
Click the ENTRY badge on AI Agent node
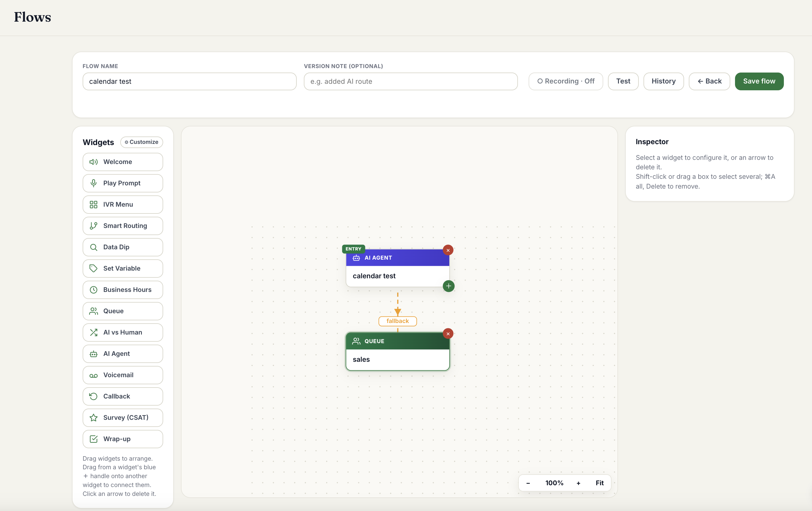click(x=353, y=249)
